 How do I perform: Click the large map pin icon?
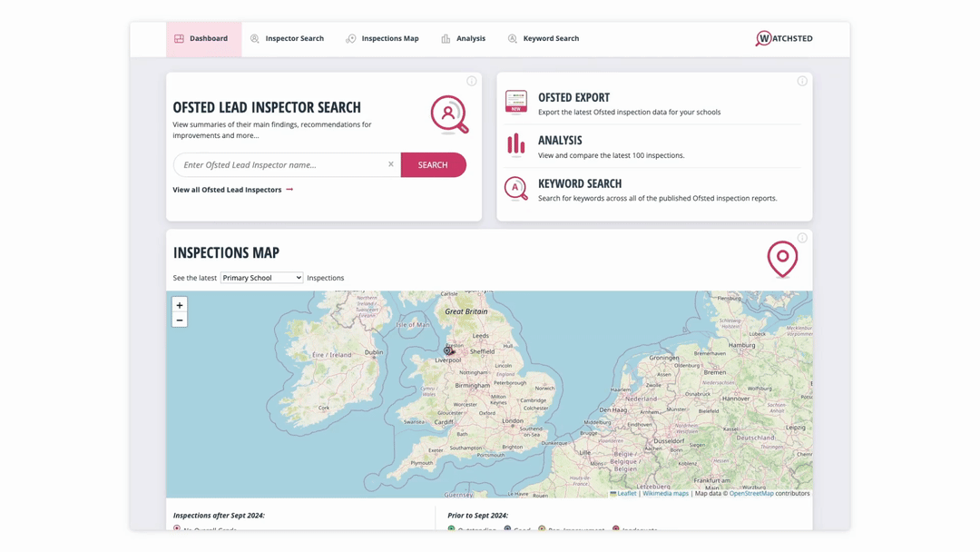[x=782, y=259]
